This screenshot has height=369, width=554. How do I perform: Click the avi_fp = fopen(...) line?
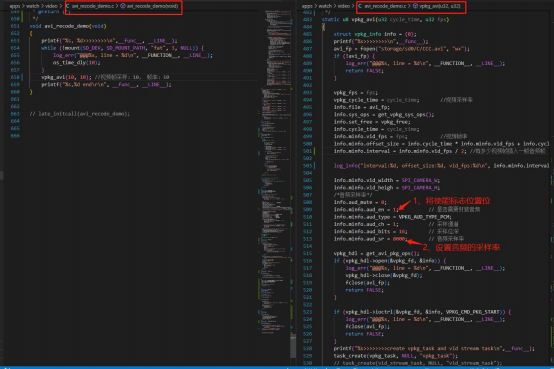(401, 49)
